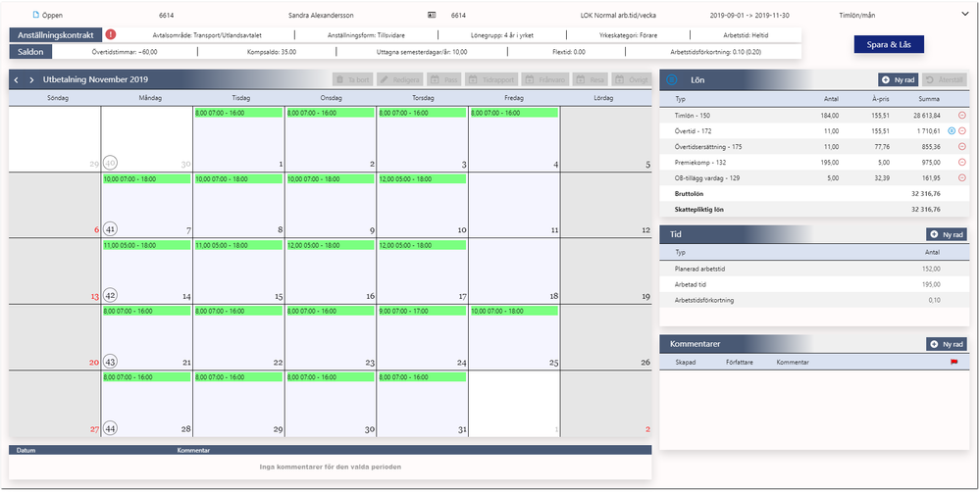Click the empty cell for Friday the 11th
This screenshot has height=492, width=980.
point(514,205)
